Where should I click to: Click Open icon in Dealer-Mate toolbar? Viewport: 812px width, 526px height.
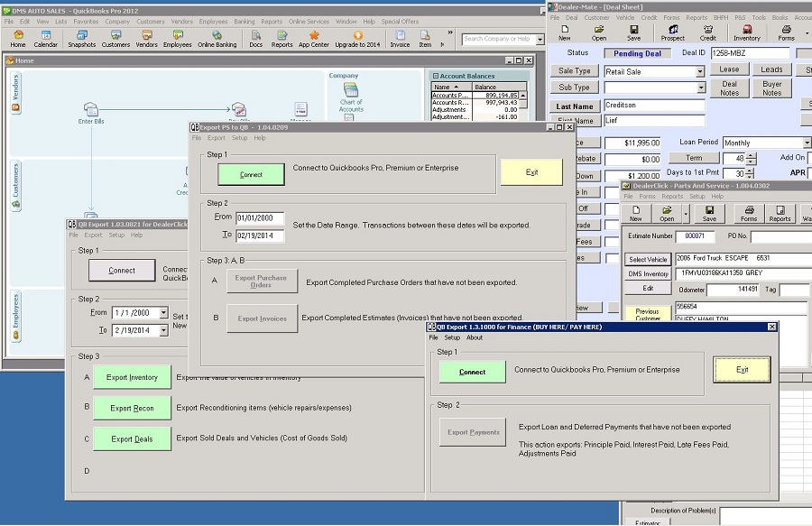click(599, 33)
